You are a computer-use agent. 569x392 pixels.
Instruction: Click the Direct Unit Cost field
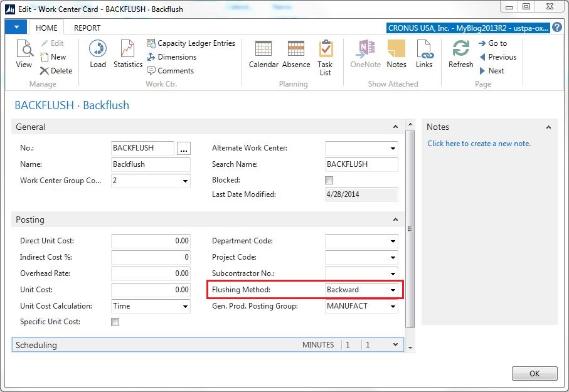151,241
